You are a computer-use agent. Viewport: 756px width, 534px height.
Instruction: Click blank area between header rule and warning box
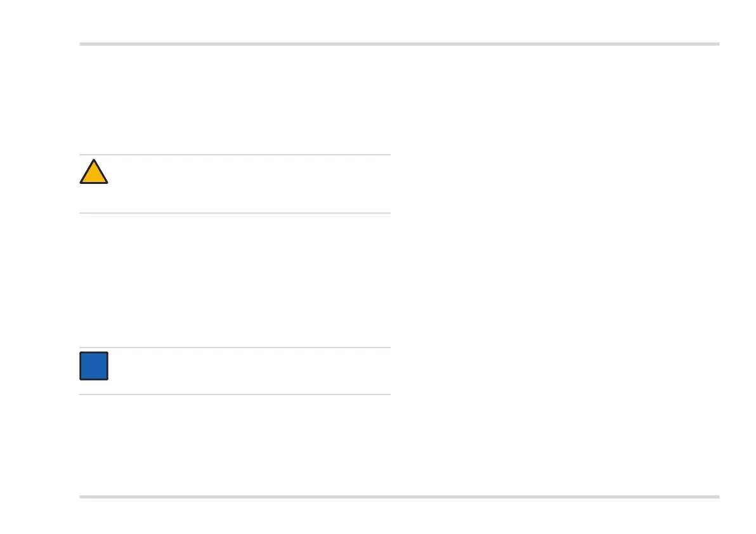point(235,98)
